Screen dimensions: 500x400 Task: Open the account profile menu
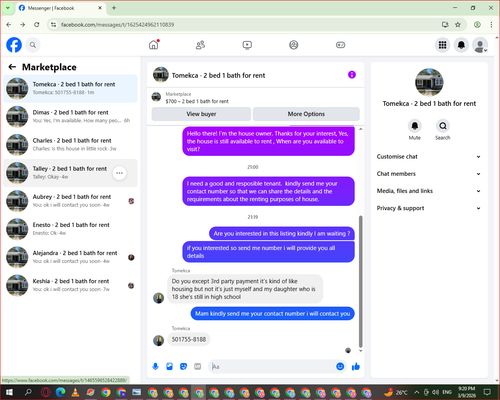(x=480, y=45)
